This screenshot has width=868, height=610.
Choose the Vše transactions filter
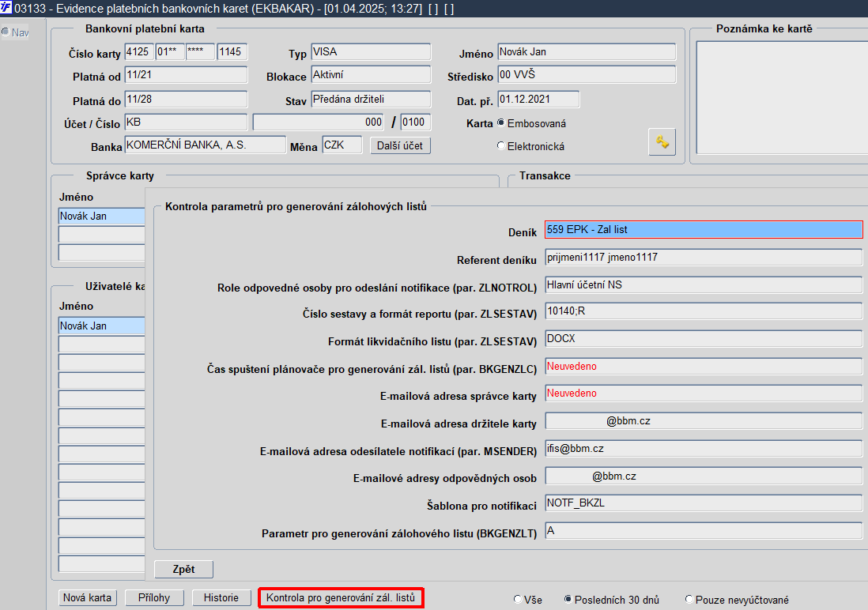point(518,600)
